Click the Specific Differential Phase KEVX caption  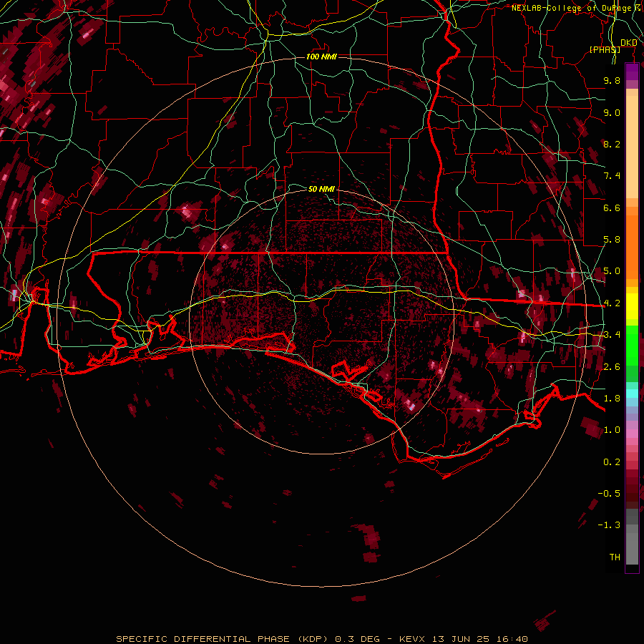[x=321, y=639]
